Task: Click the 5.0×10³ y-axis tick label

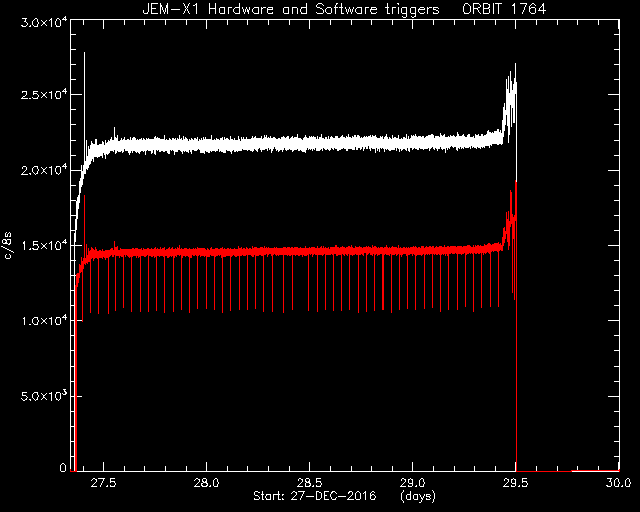Action: [44, 396]
